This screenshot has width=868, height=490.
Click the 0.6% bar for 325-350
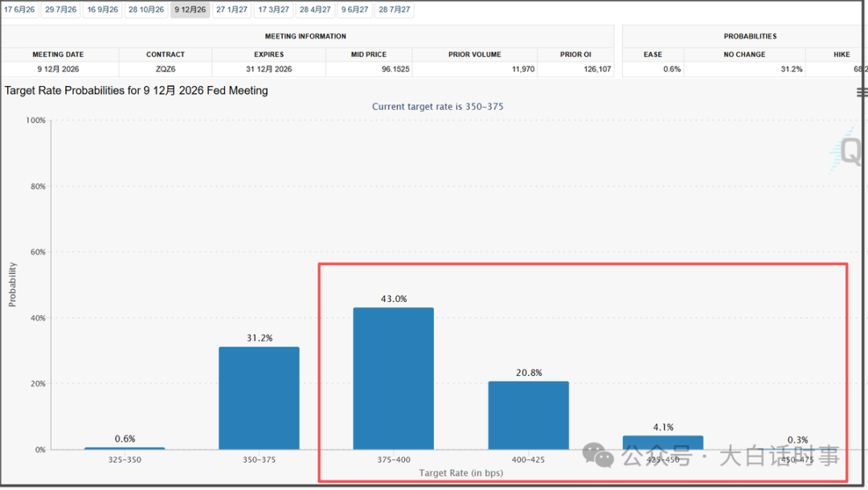(125, 448)
